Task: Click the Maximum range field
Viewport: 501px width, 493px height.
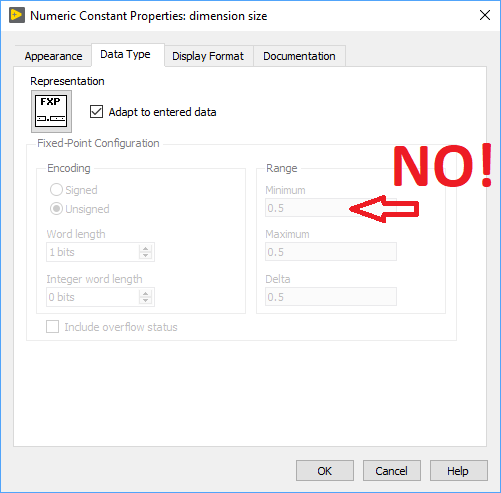Action: (331, 252)
